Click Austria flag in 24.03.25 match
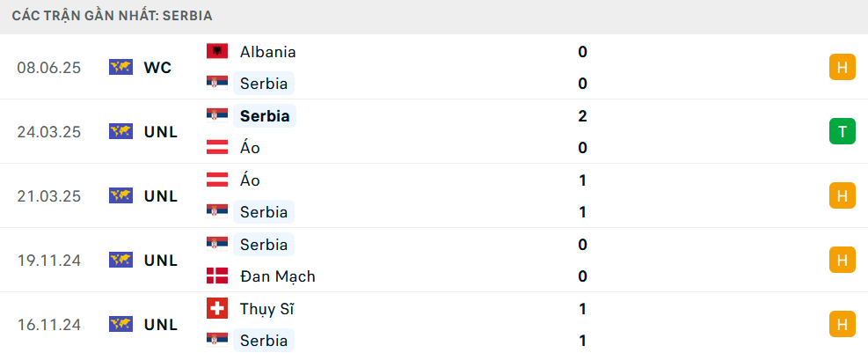 pyautogui.click(x=217, y=147)
